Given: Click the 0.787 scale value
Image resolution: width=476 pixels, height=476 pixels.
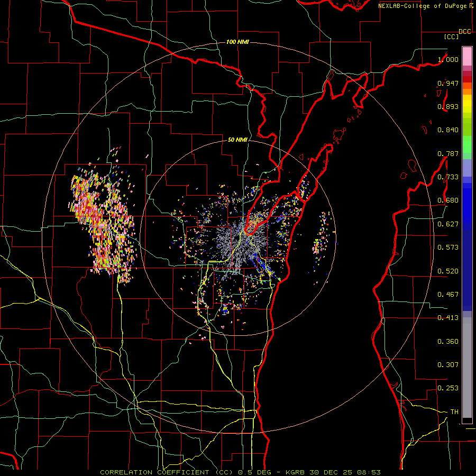Looking at the screenshot, I should [x=448, y=153].
